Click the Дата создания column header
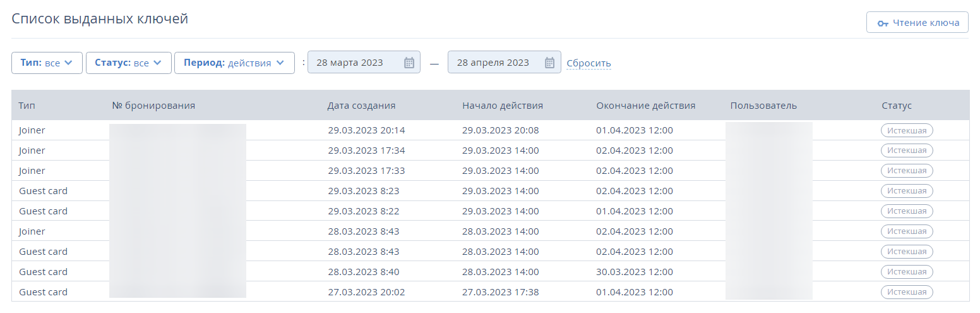 (x=362, y=106)
